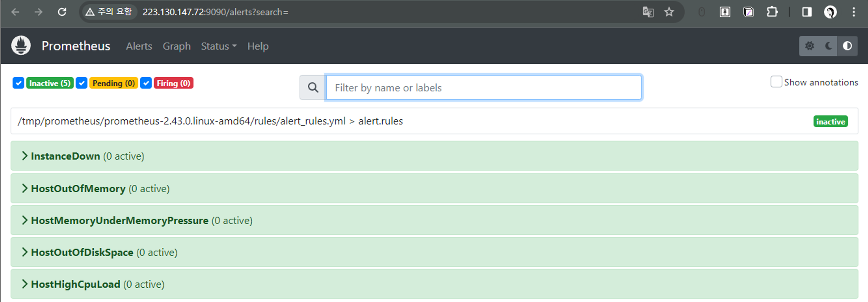Screen dimensions: 868x302
Task: Click the download extension icon in toolbar
Action: (x=725, y=12)
